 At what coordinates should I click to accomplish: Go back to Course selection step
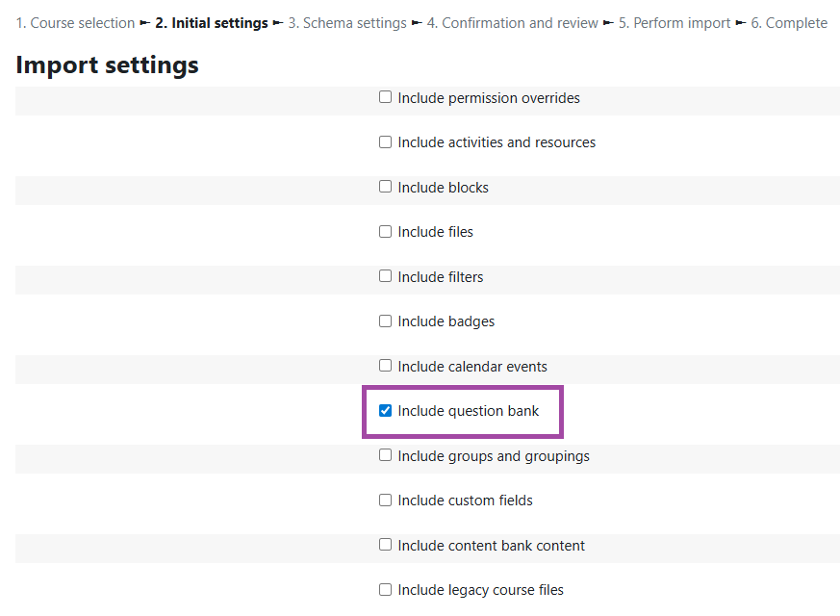(x=75, y=22)
